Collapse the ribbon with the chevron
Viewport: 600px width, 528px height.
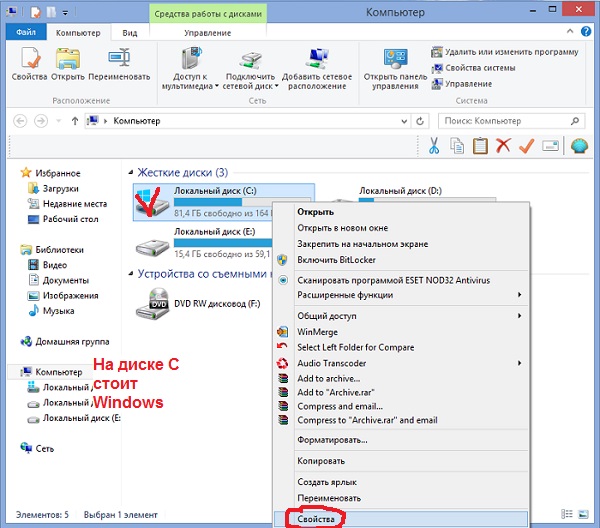570,31
